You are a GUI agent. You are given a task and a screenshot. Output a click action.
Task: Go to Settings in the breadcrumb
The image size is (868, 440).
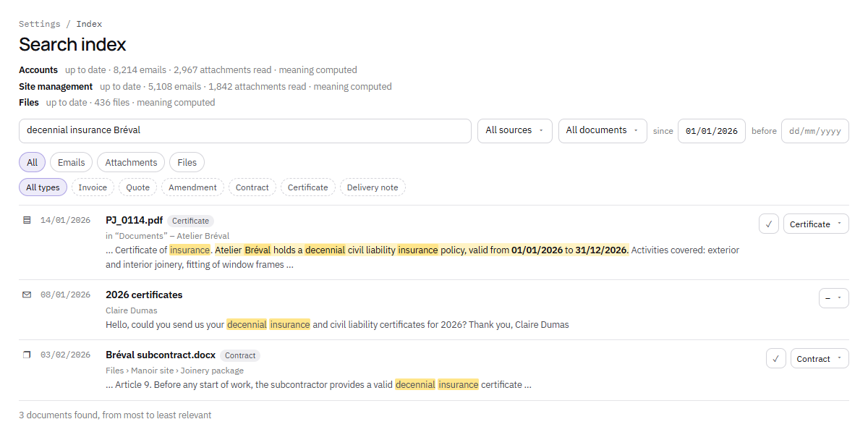(40, 24)
